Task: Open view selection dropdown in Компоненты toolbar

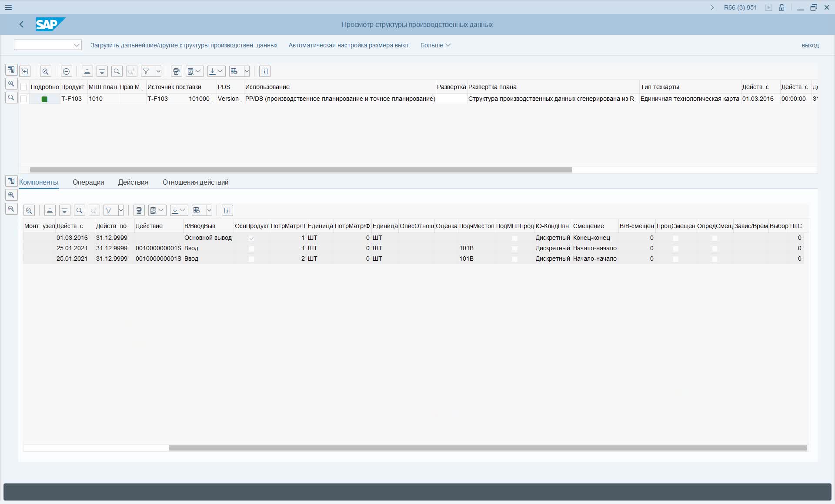Action: click(x=157, y=210)
